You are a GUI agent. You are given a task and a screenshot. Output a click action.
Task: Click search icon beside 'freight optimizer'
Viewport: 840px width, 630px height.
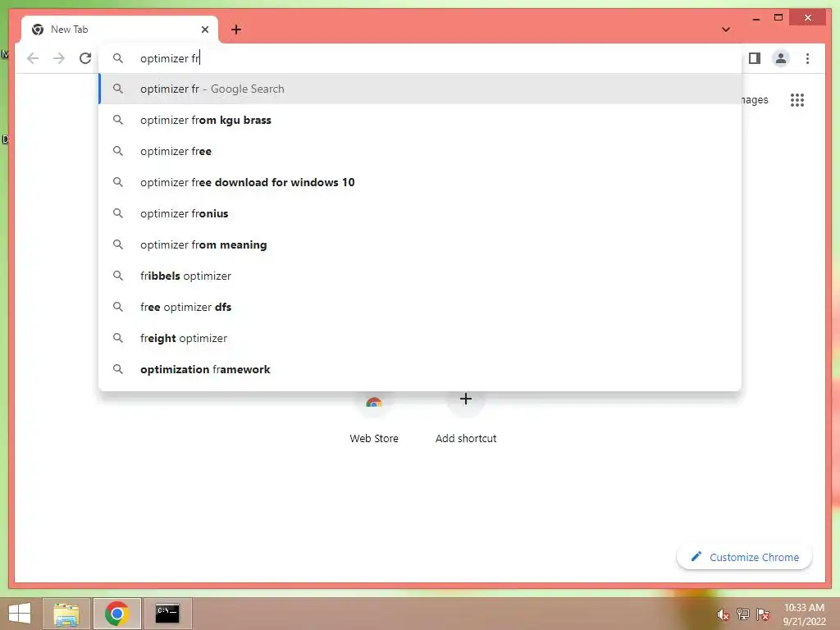(x=118, y=337)
